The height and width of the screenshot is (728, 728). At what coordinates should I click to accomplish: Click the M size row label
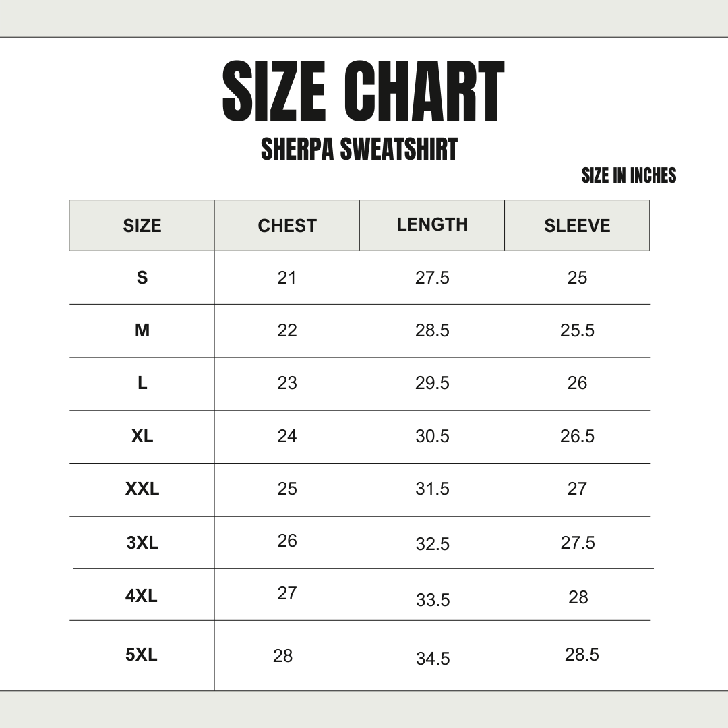[x=142, y=330]
